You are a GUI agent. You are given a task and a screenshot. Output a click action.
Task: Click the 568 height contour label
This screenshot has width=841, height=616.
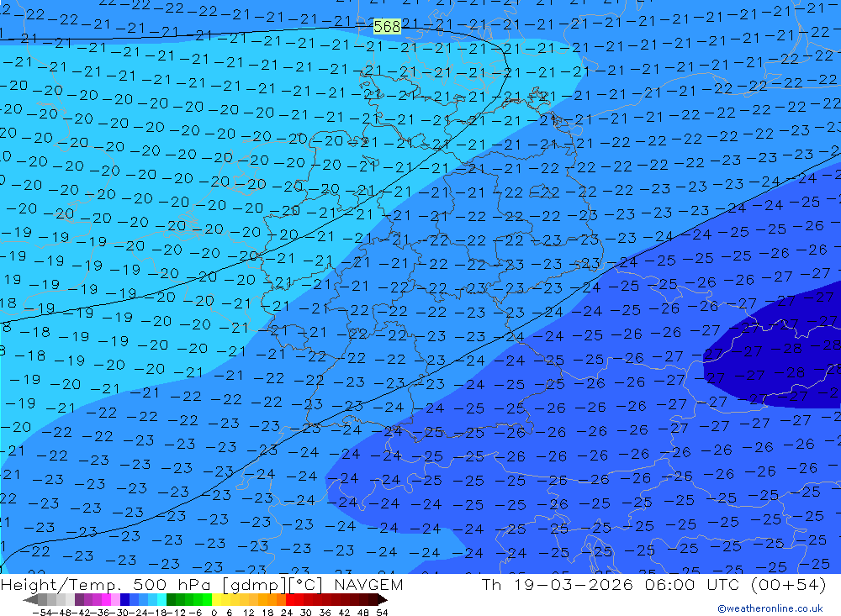click(x=387, y=26)
